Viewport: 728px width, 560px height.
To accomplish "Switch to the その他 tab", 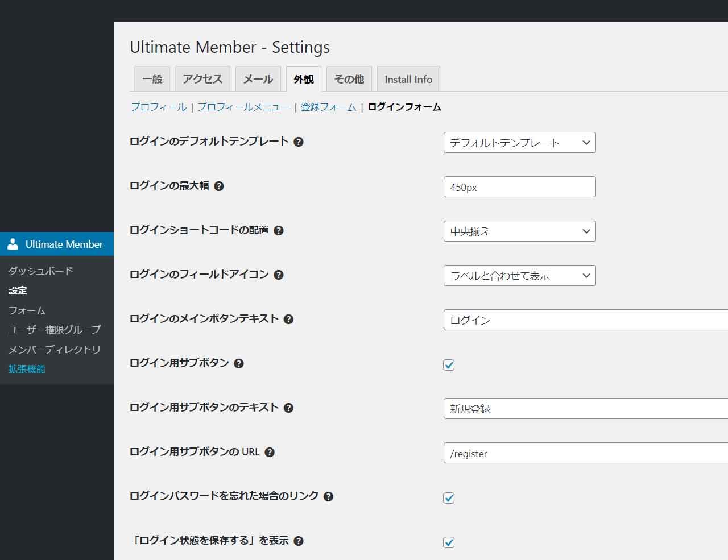I will tap(349, 79).
